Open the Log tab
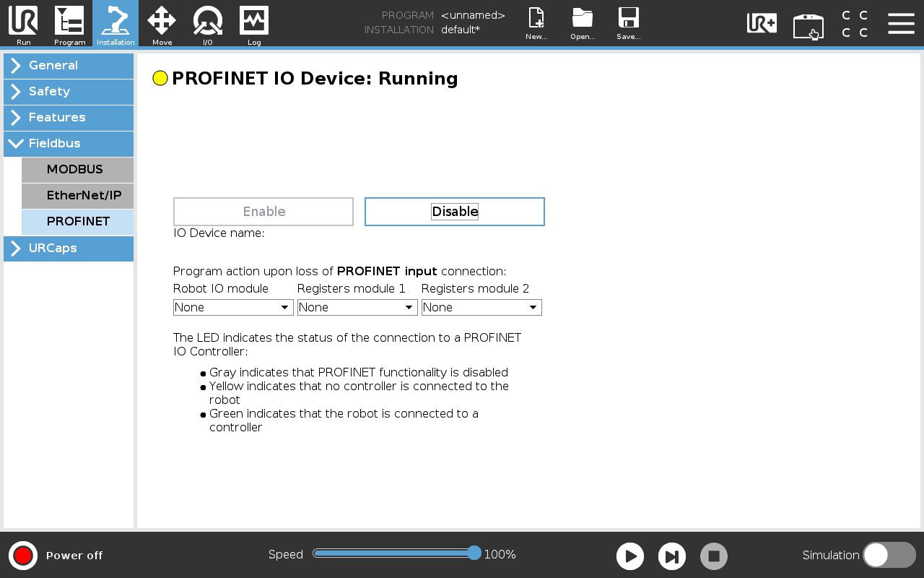924x578 pixels. [254, 24]
